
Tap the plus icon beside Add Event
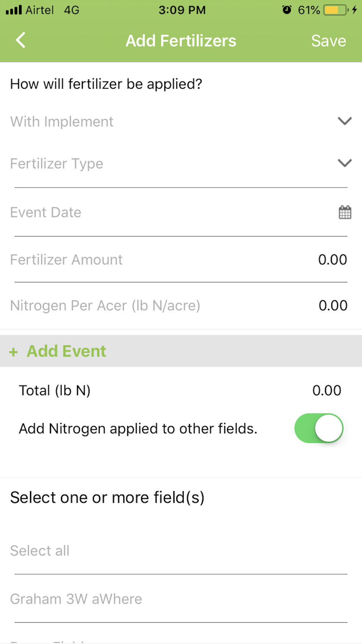(13, 352)
